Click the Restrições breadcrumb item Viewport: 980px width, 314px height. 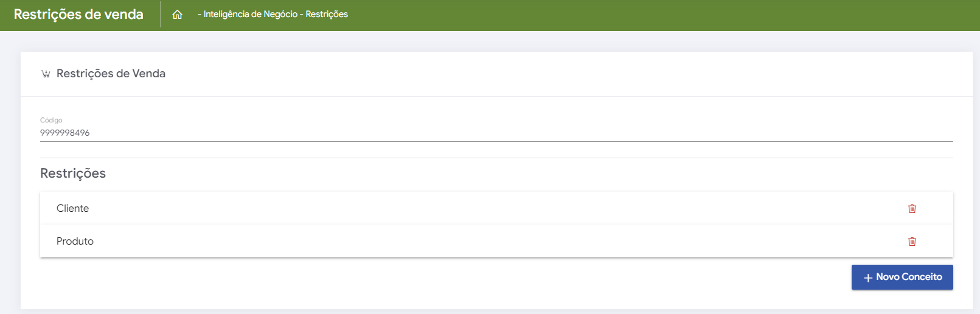click(327, 14)
